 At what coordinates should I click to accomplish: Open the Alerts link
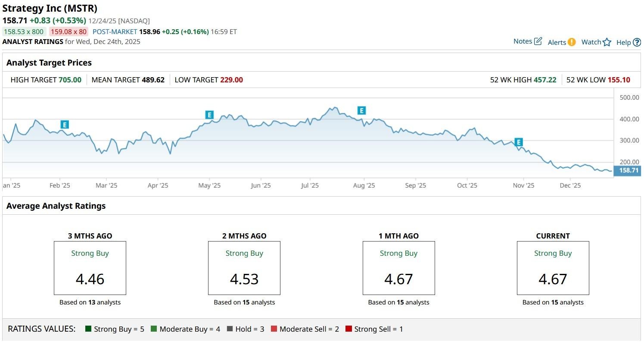[557, 42]
